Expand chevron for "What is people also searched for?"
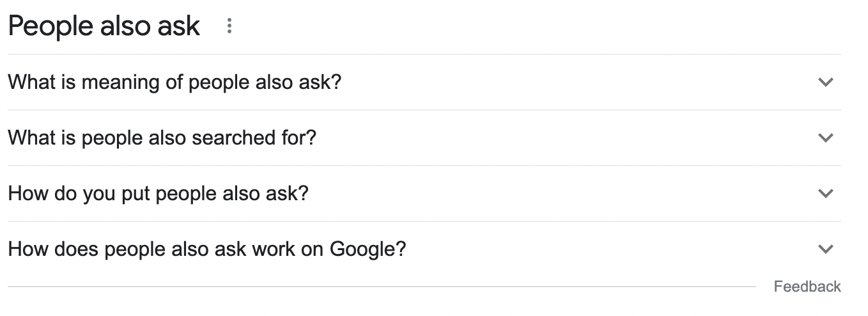The width and height of the screenshot is (868, 316). 826,138
